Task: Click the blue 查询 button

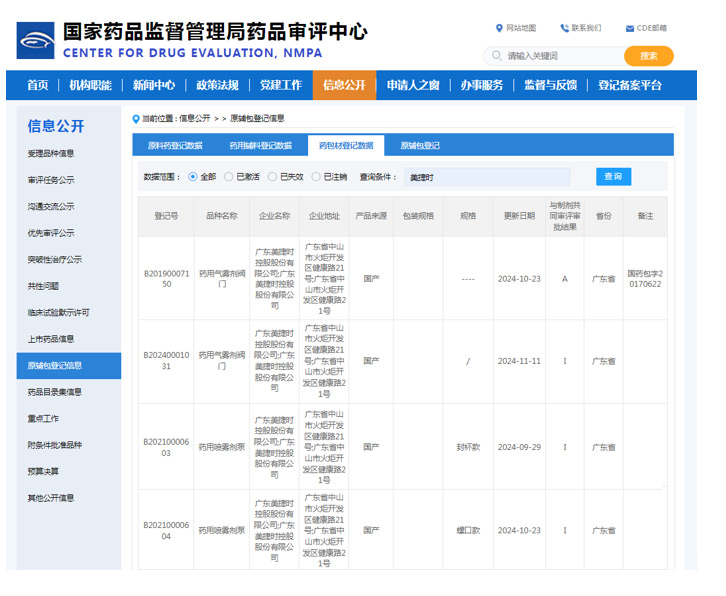Action: [614, 177]
